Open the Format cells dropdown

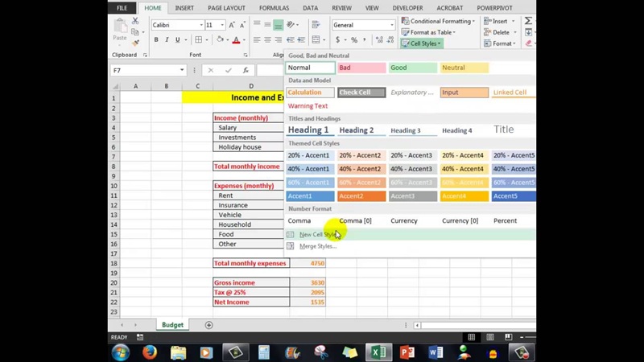coord(499,43)
